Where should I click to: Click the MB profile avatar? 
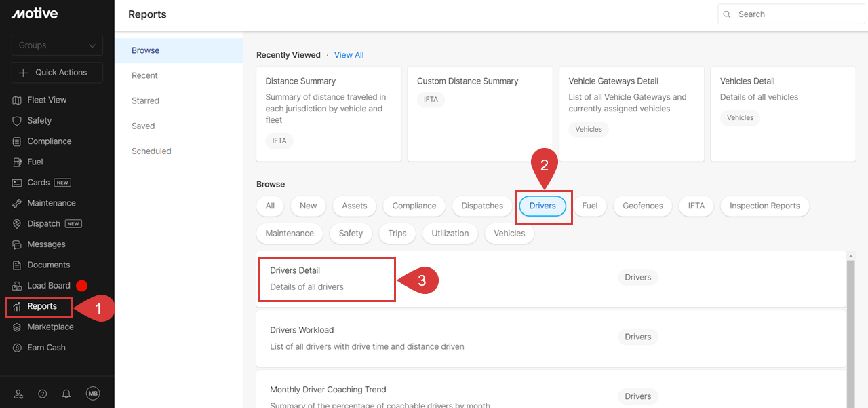(x=93, y=394)
